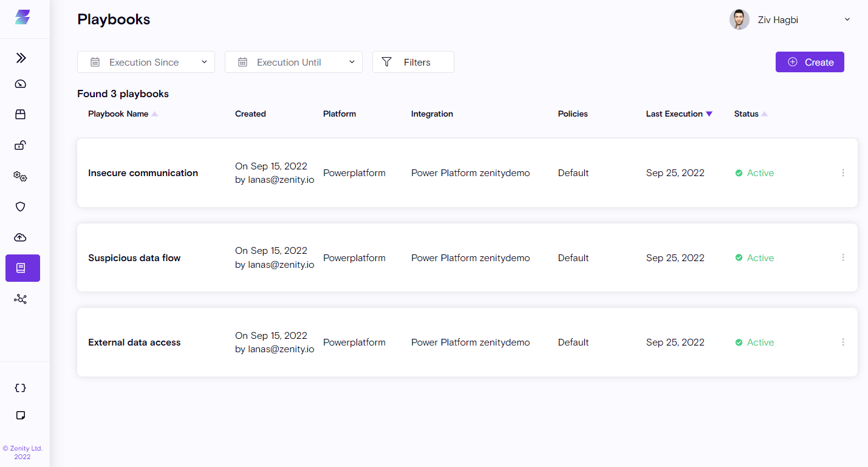868x467 pixels.
Task: Sort by Last Execution column header
Action: point(674,114)
